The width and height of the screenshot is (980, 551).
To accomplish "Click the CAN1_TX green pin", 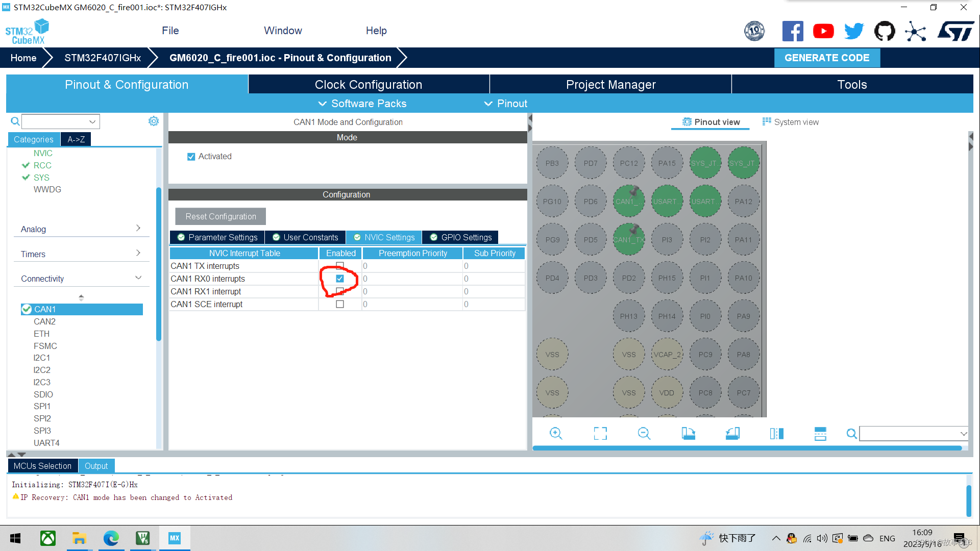I will tap(629, 240).
